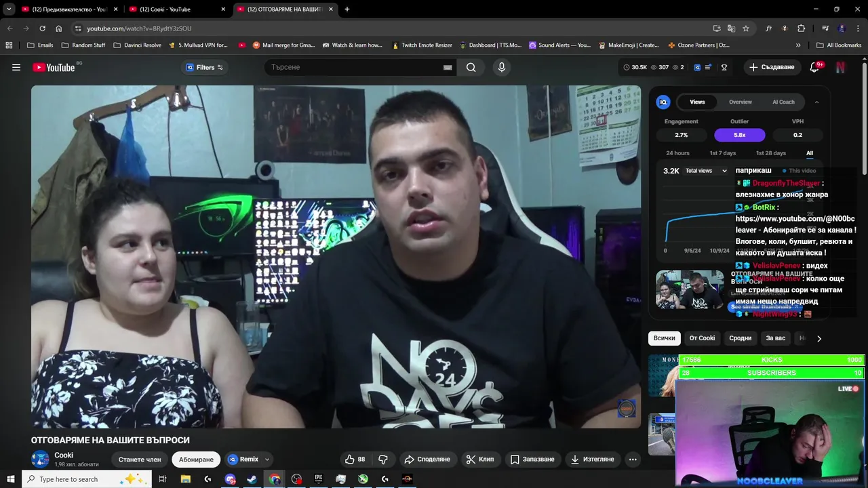The image size is (868, 488).
Task: Click the Клип clip button
Action: [480, 460]
